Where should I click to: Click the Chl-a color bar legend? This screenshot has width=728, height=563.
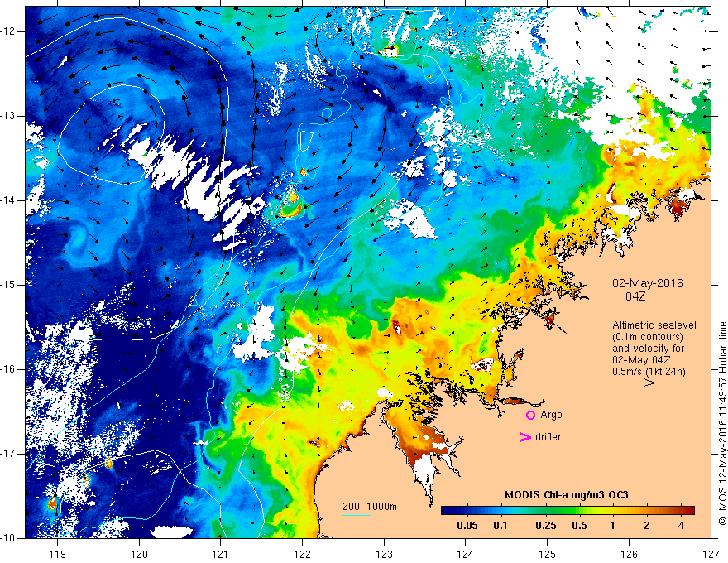pyautogui.click(x=568, y=511)
